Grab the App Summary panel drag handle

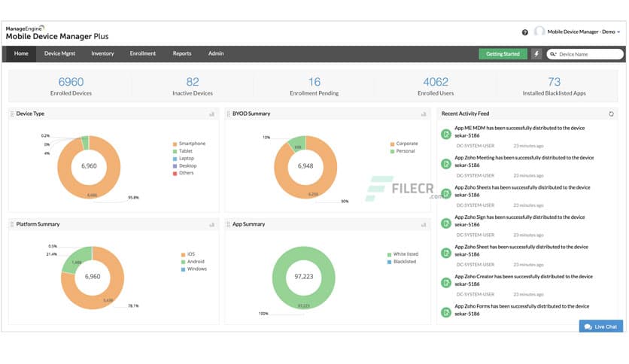pos(228,225)
